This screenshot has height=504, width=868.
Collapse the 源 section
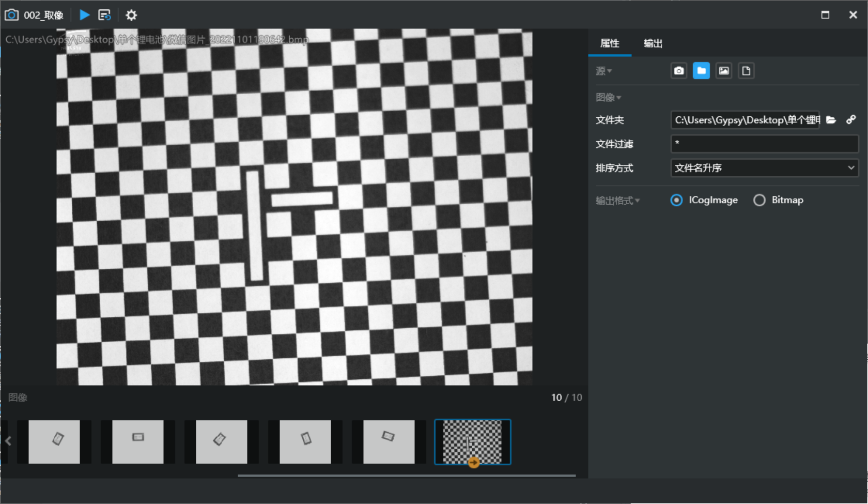click(604, 71)
